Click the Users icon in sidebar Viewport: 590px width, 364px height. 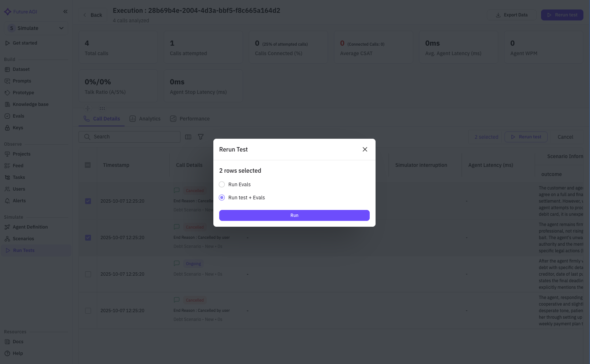[x=7, y=189]
